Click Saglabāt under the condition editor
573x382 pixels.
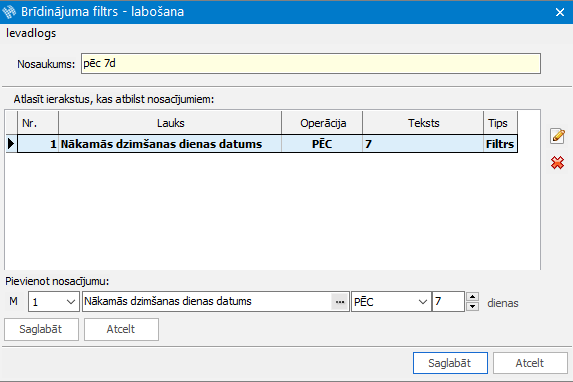click(x=41, y=329)
